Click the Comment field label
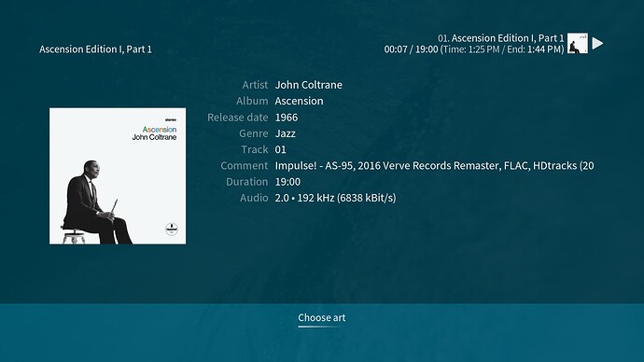This screenshot has height=362, width=644. click(x=244, y=166)
